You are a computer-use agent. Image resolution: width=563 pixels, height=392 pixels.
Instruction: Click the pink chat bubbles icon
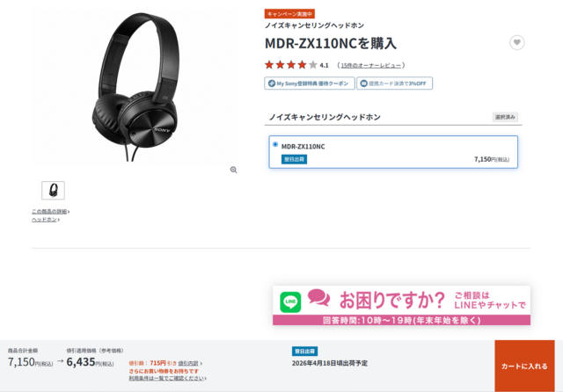318,297
